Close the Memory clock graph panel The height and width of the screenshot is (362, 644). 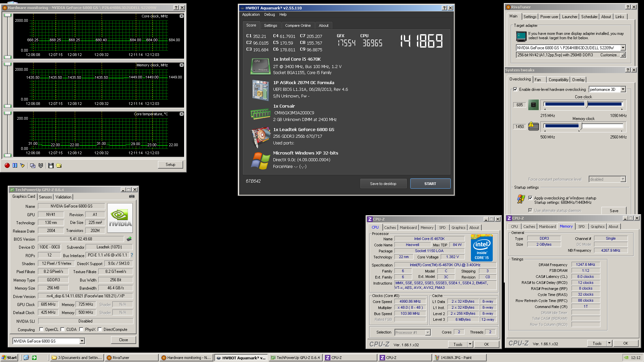click(x=181, y=65)
